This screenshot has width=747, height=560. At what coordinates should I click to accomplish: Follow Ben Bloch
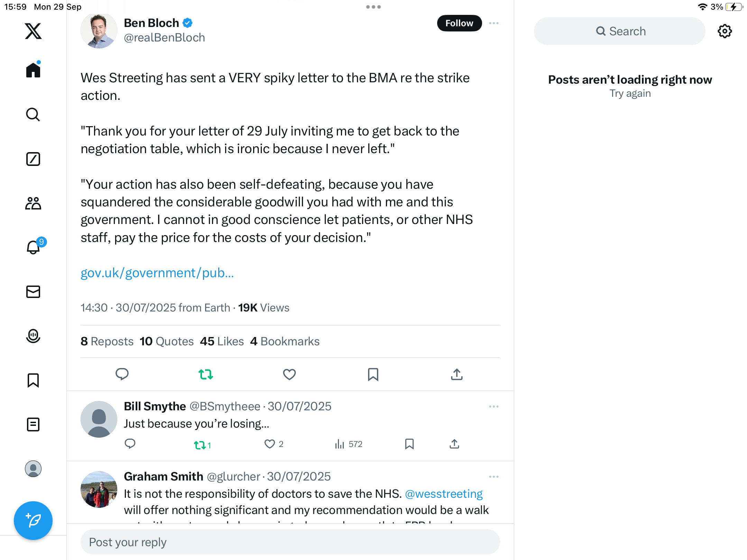click(459, 23)
